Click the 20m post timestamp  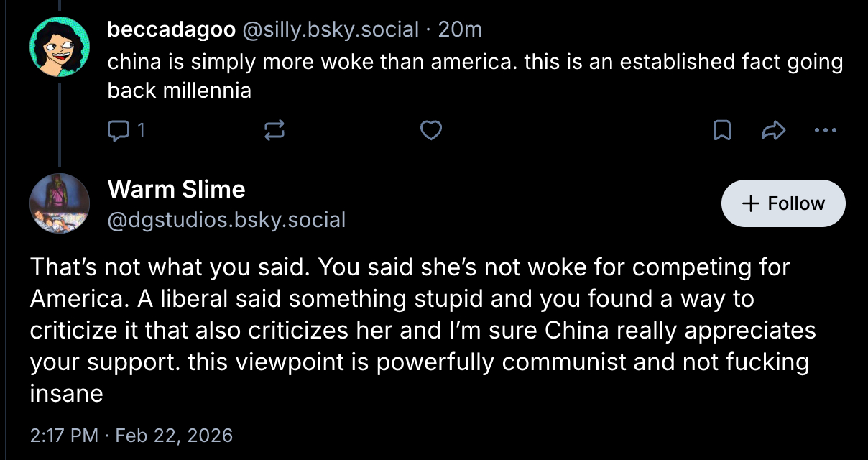460,29
